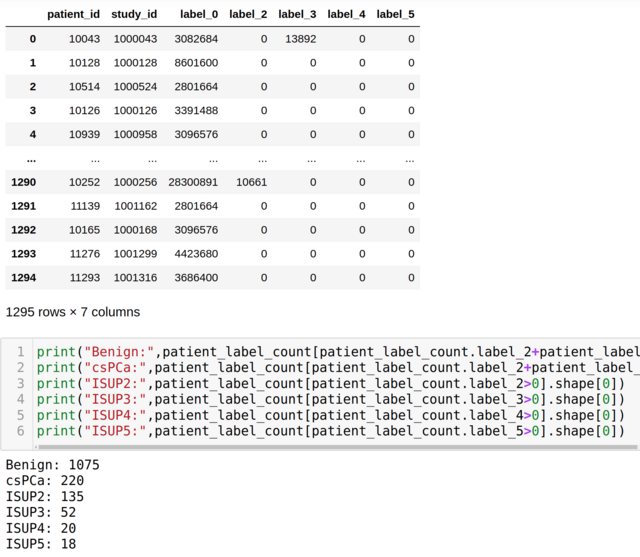Select study_id 1000168 cell
The image size is (640, 557).
point(136,230)
